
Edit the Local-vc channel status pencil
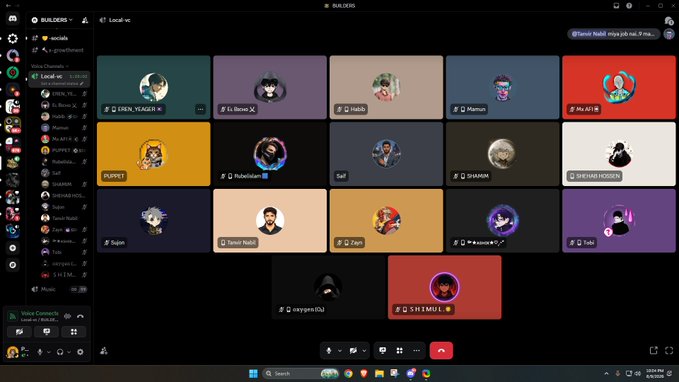click(x=82, y=83)
